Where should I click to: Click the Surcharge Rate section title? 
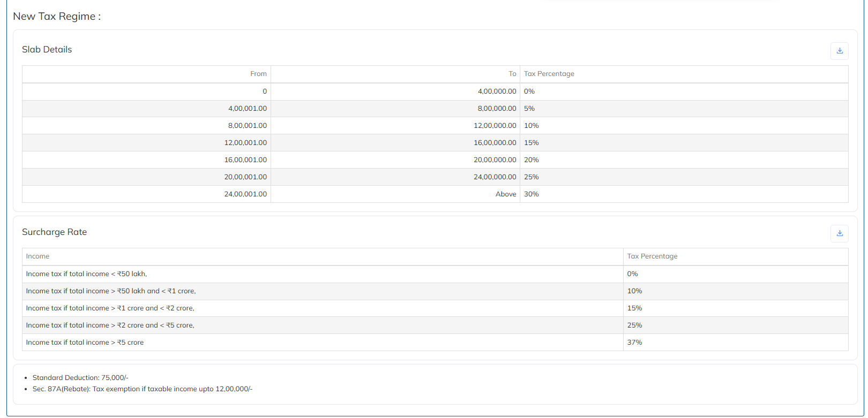pyautogui.click(x=54, y=232)
